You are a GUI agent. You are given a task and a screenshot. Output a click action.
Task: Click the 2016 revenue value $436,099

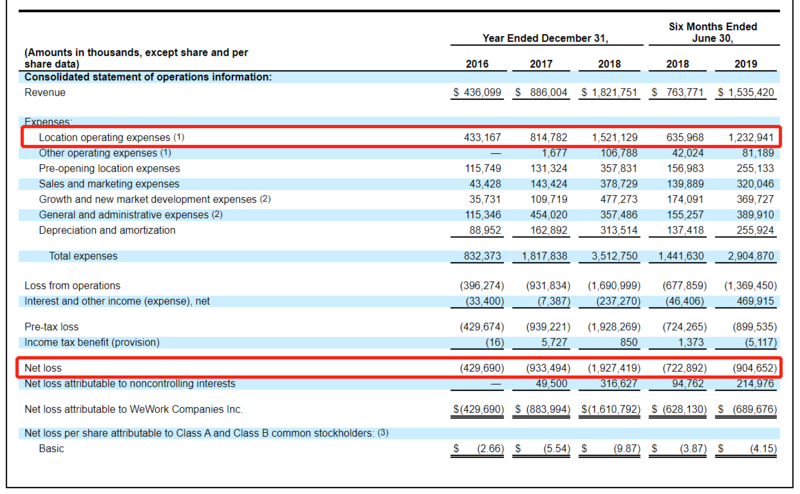[x=477, y=92]
